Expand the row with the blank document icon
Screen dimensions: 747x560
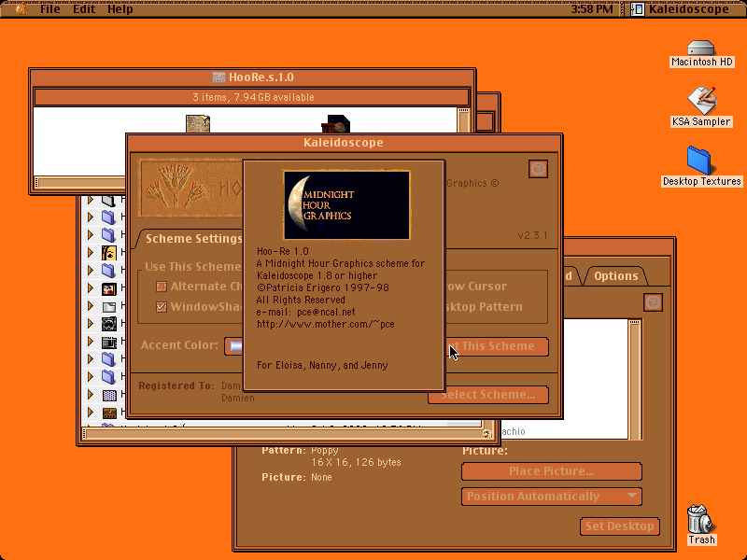pyautogui.click(x=90, y=306)
